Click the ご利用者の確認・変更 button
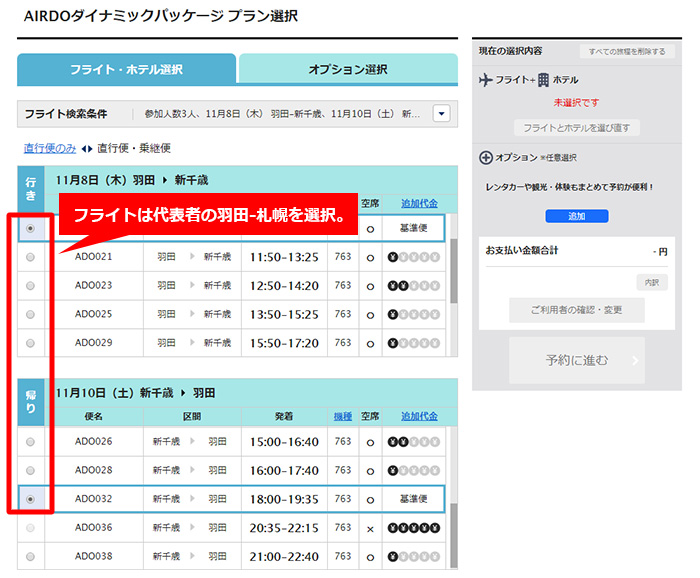 [x=577, y=310]
